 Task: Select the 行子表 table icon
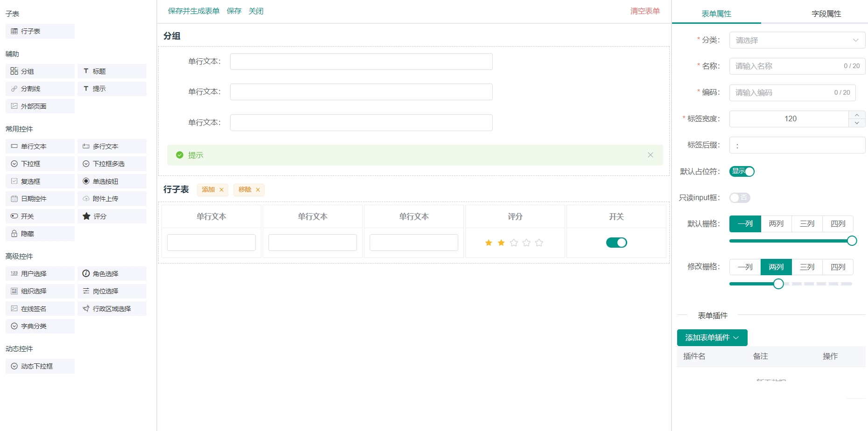click(14, 31)
